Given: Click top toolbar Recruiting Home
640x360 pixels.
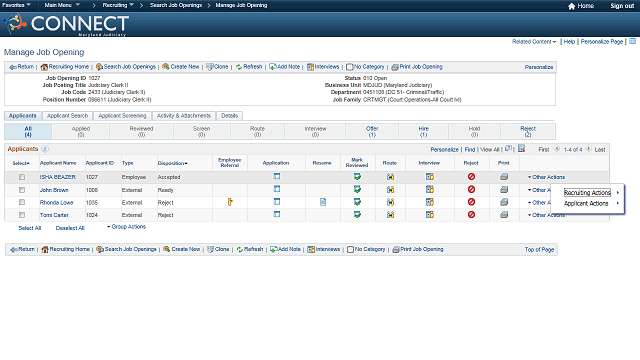Looking at the screenshot, I should coord(64,67).
